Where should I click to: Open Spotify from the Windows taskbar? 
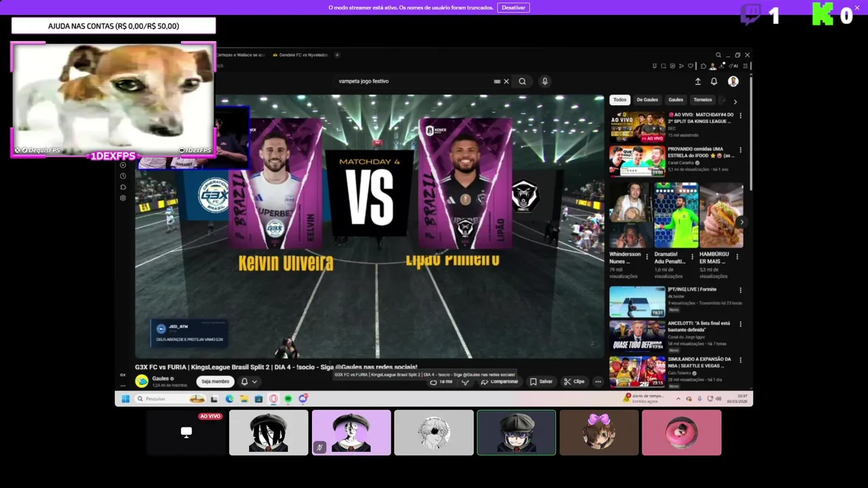pos(288,399)
